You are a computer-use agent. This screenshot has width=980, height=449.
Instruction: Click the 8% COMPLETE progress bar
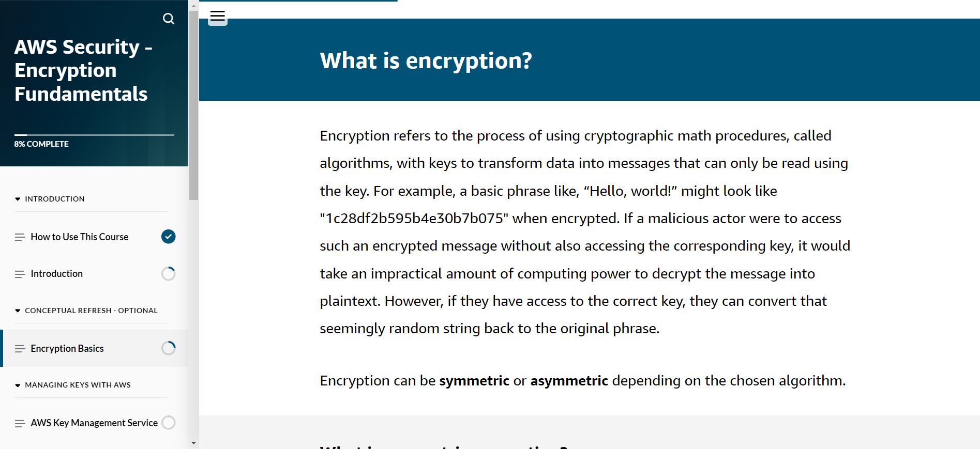point(41,140)
